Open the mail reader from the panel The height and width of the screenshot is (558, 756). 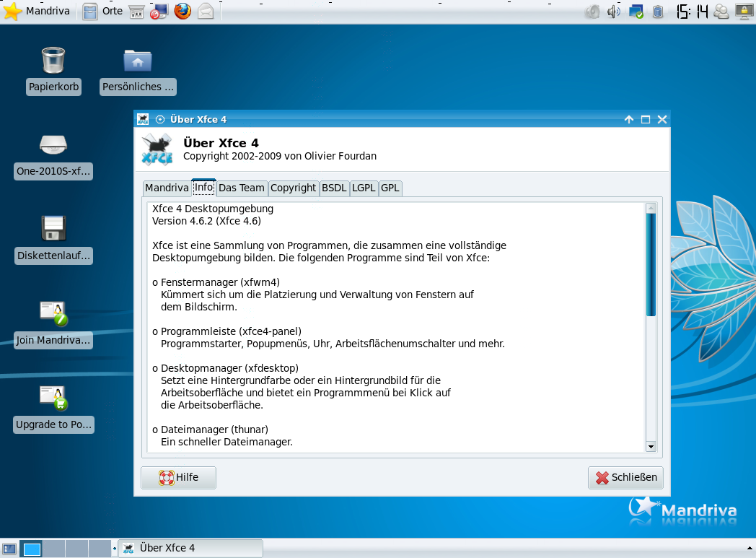click(x=206, y=11)
